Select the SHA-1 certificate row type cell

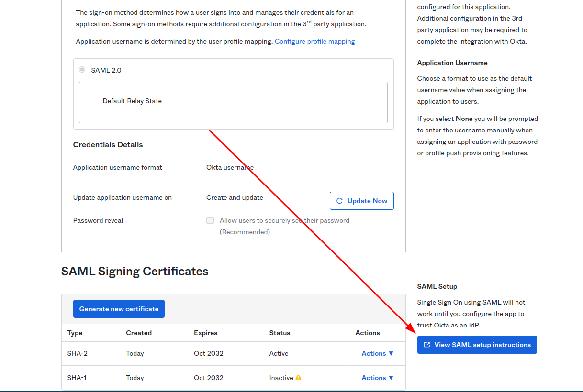point(77,378)
